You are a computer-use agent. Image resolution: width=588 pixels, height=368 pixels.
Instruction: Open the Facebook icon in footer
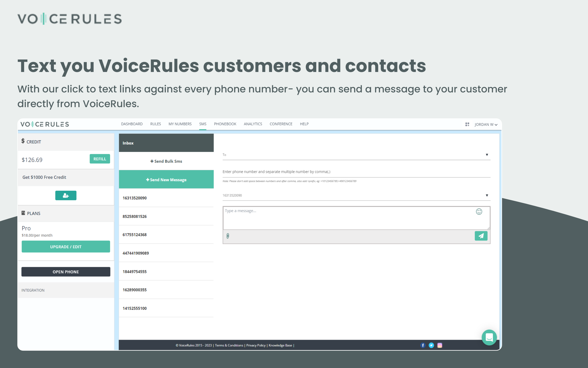pos(423,345)
